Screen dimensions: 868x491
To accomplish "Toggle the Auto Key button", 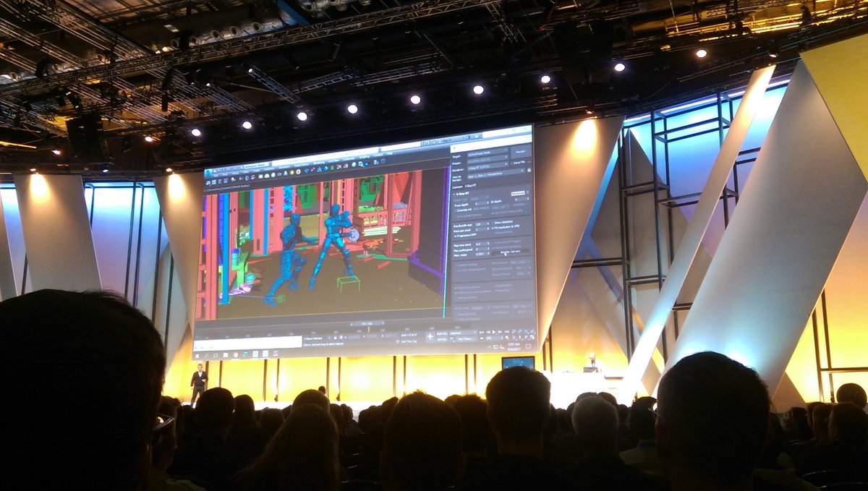I will point(442,333).
